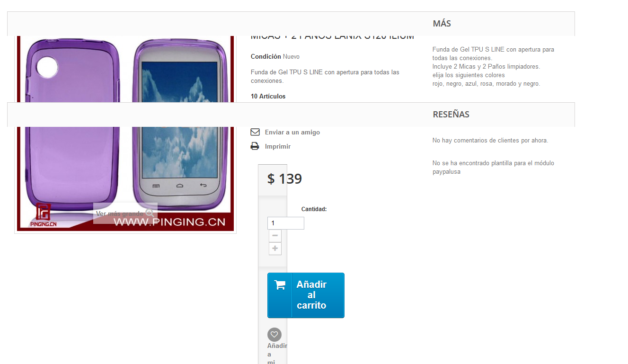
Task: Click the red PINGING.CN logo on the image
Action: tap(43, 215)
